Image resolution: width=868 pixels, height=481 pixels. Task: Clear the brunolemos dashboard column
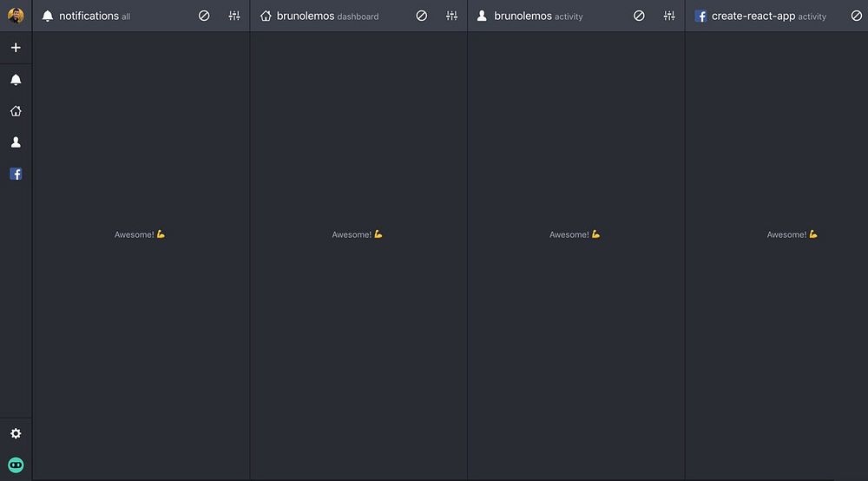click(x=421, y=16)
